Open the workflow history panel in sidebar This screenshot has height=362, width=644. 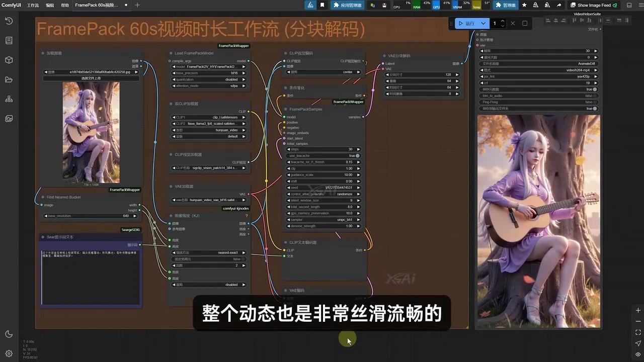point(8,21)
